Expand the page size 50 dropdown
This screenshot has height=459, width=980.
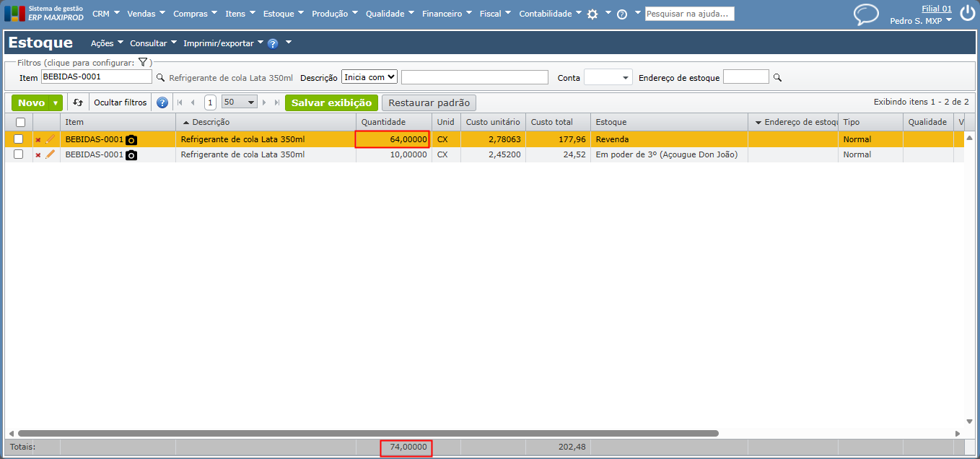[x=240, y=102]
